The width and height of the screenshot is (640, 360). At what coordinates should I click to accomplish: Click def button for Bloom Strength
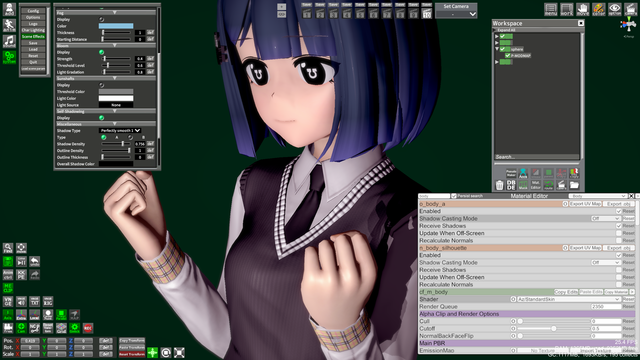coord(151,59)
